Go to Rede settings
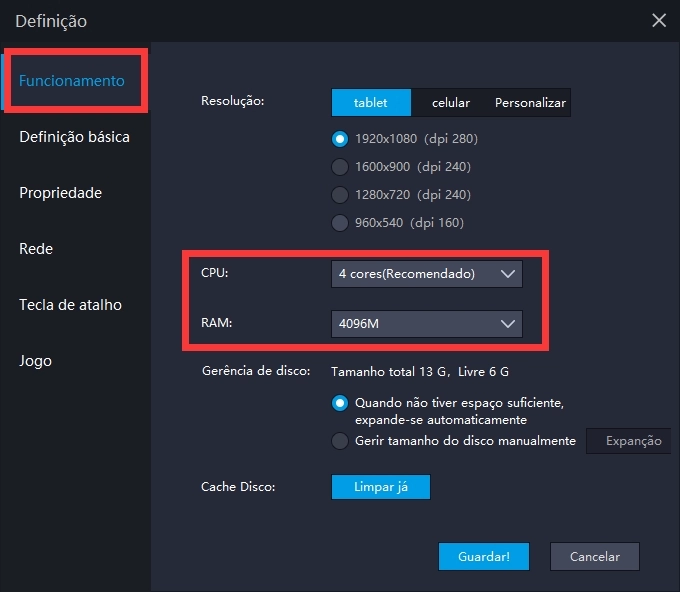 pyautogui.click(x=36, y=249)
